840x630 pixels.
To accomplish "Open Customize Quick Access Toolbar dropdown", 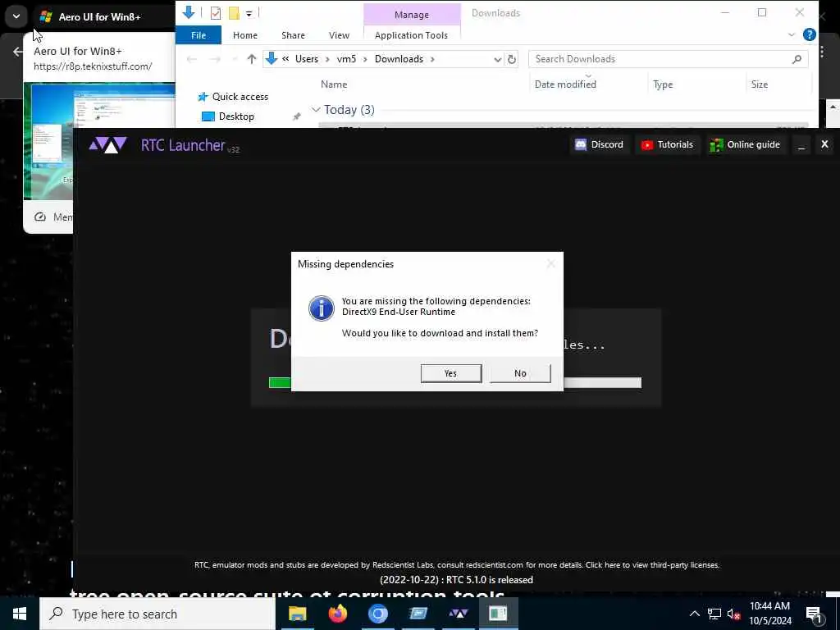I will coord(249,13).
